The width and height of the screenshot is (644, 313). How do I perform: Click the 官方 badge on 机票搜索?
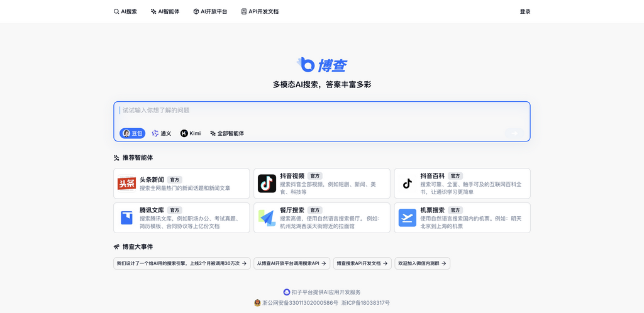tap(455, 210)
